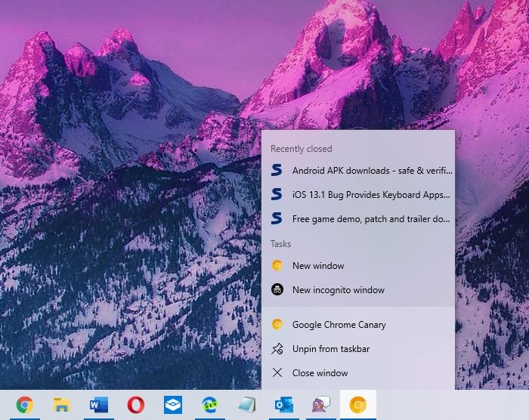Open Google Chrome from the taskbar
529x420 pixels.
tap(25, 404)
